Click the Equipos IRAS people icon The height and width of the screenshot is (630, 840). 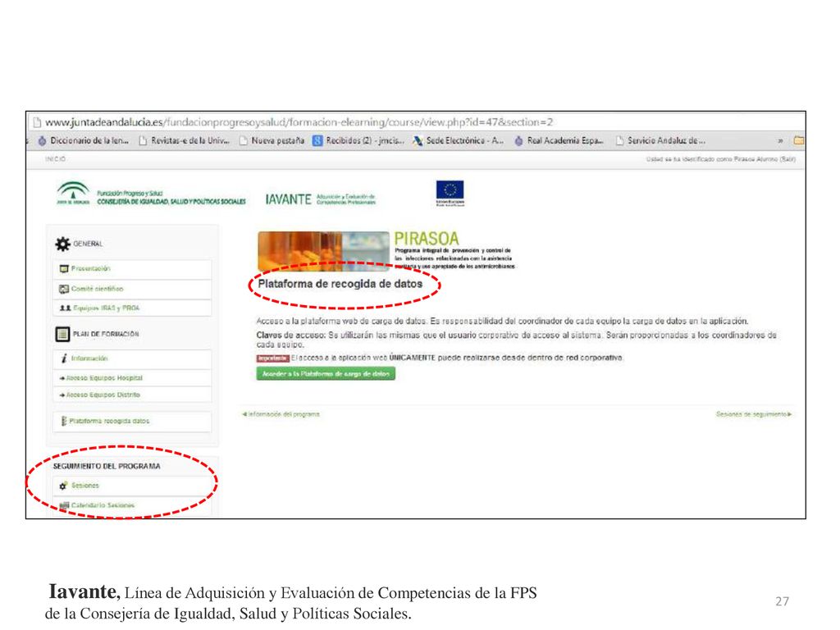coord(65,308)
